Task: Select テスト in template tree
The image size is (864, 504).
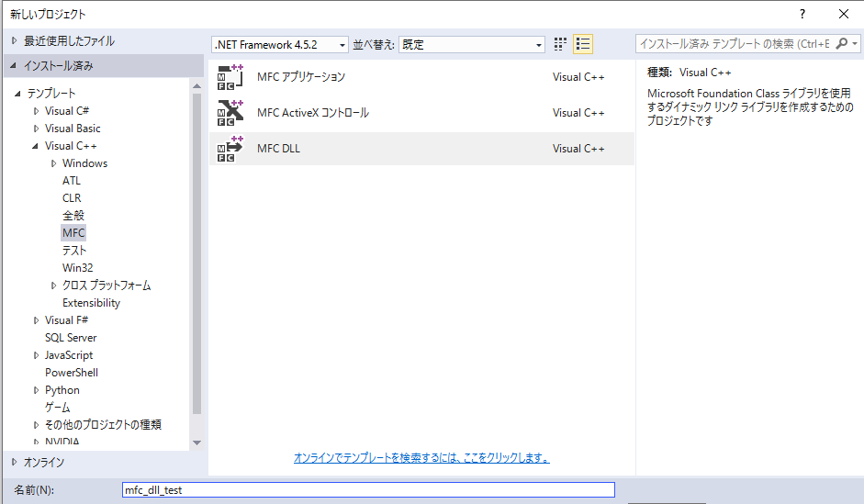Action: tap(74, 251)
